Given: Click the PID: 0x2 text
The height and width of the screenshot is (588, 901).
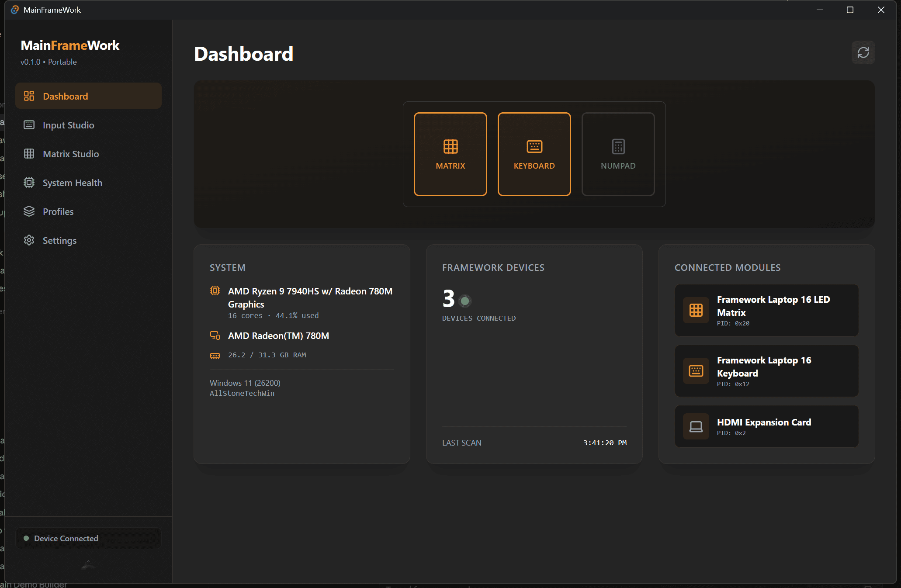Looking at the screenshot, I should coord(731,433).
